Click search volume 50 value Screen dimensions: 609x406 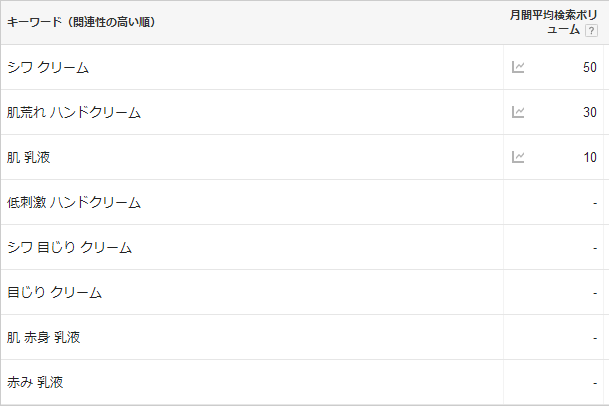click(x=589, y=67)
